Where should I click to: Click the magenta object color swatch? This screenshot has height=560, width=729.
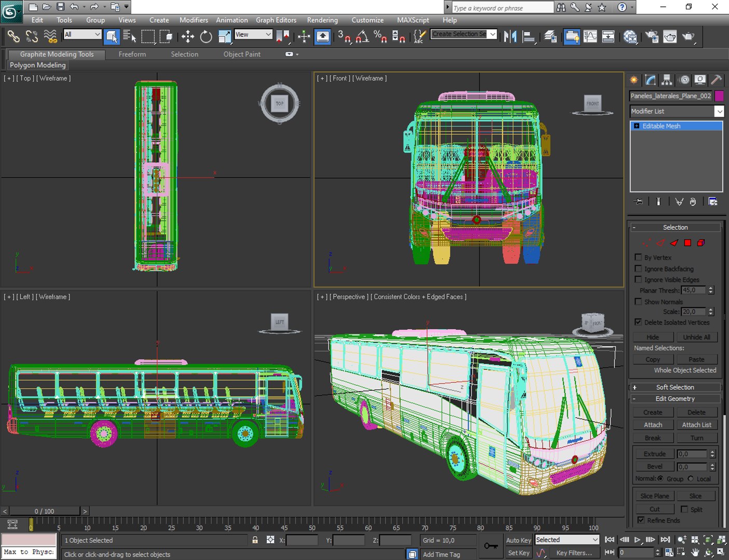pyautogui.click(x=719, y=96)
